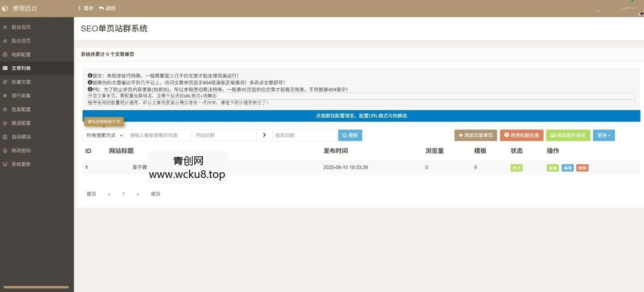This screenshot has height=292, width=644.
Task: Click the icon beside 批量文章
Action: 5,82
